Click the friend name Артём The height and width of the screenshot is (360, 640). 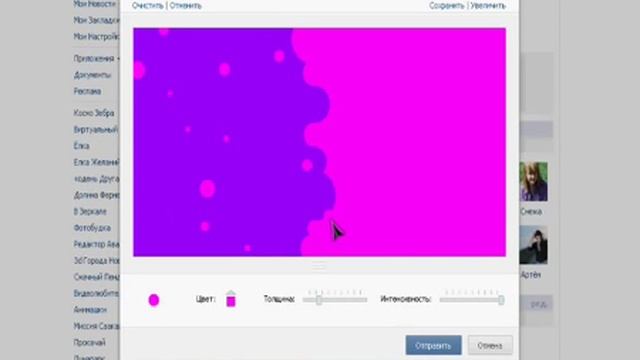pos(531,275)
